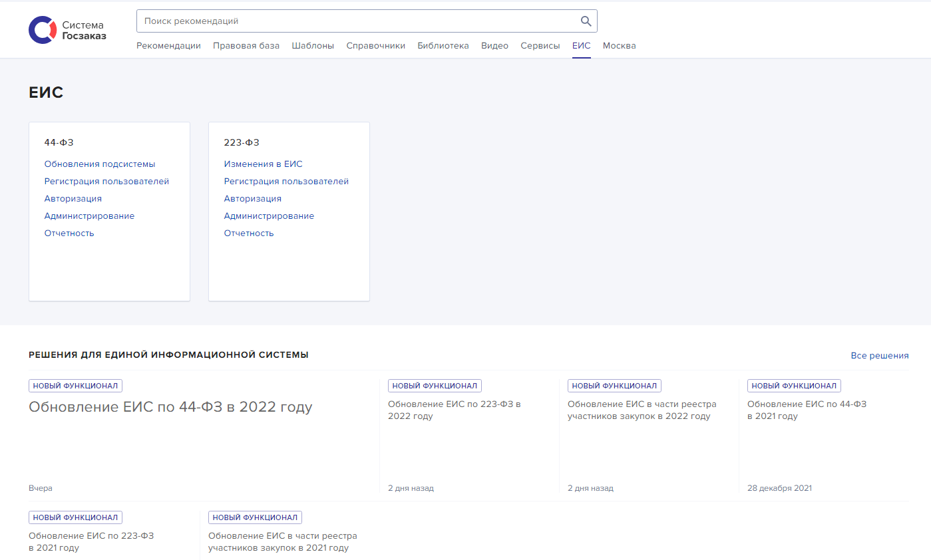Open the 44-ФЗ card heading
This screenshot has height=560, width=931.
click(x=59, y=142)
